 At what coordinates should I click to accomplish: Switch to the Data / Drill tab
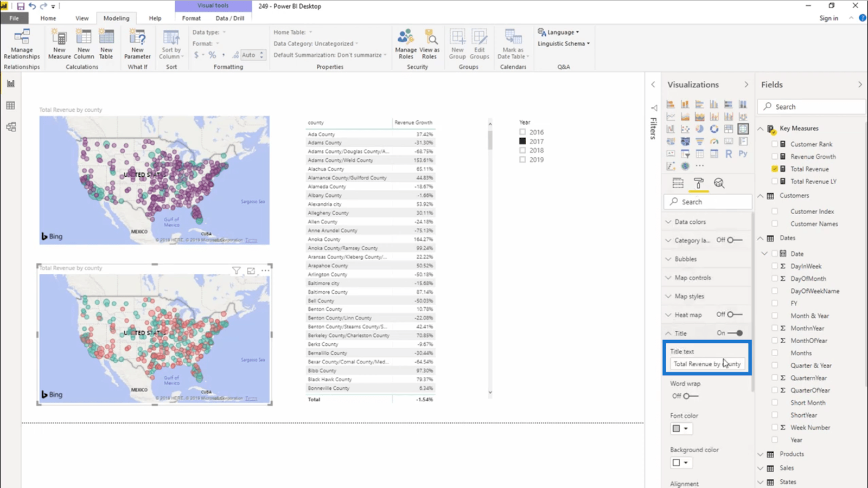click(230, 18)
